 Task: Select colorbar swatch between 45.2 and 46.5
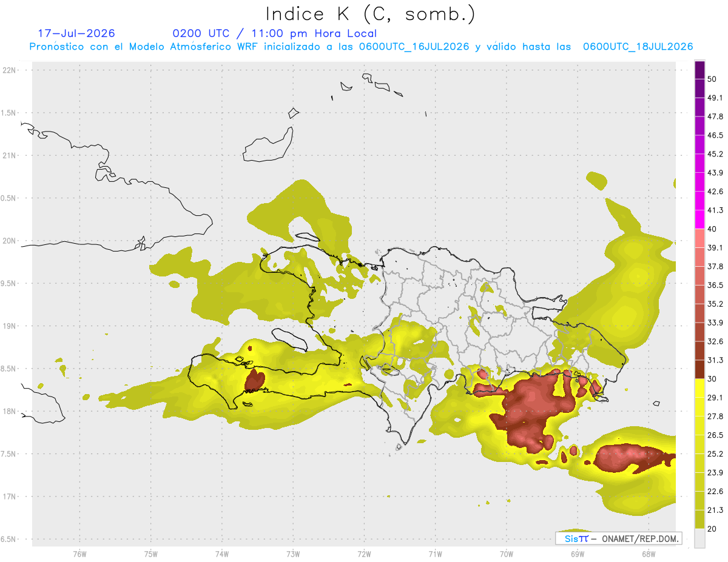point(699,145)
